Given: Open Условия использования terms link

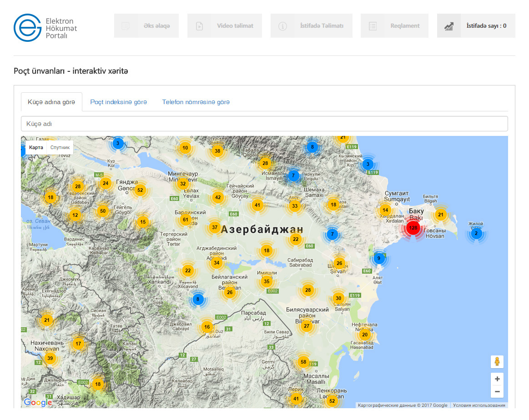Looking at the screenshot, I should [479, 405].
